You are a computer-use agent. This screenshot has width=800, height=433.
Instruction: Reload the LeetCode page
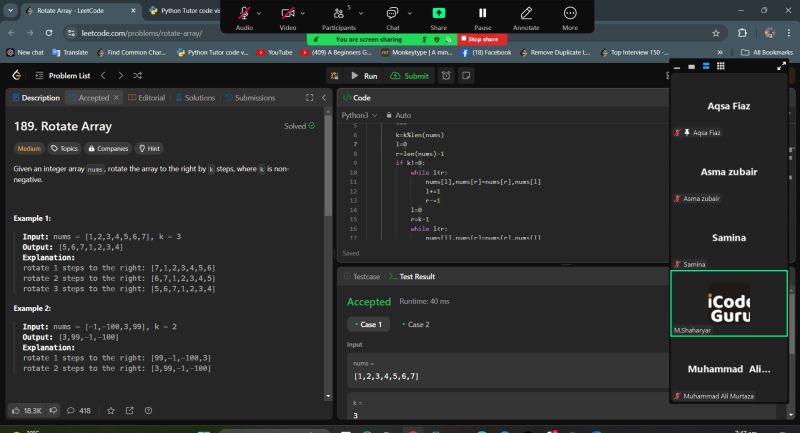pyautogui.click(x=49, y=33)
